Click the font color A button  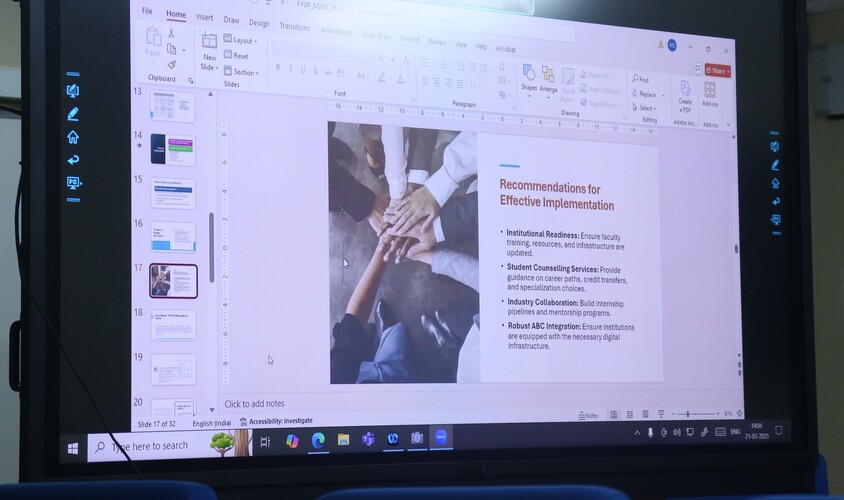(x=400, y=79)
